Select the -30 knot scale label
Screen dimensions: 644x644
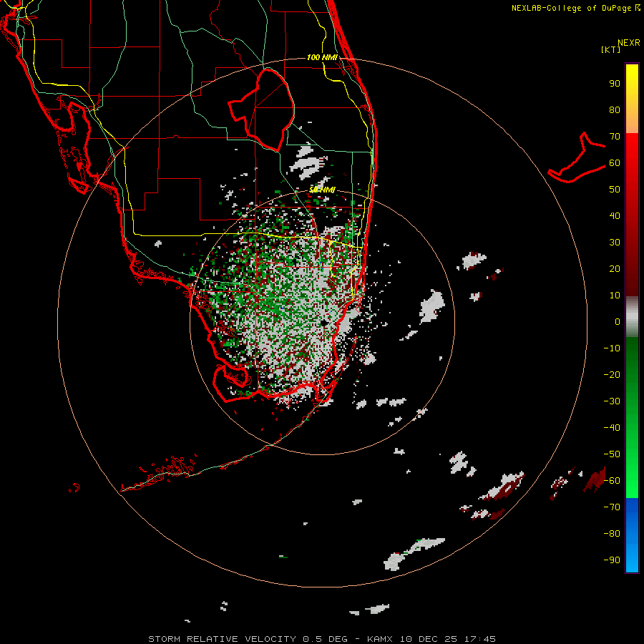tap(612, 401)
